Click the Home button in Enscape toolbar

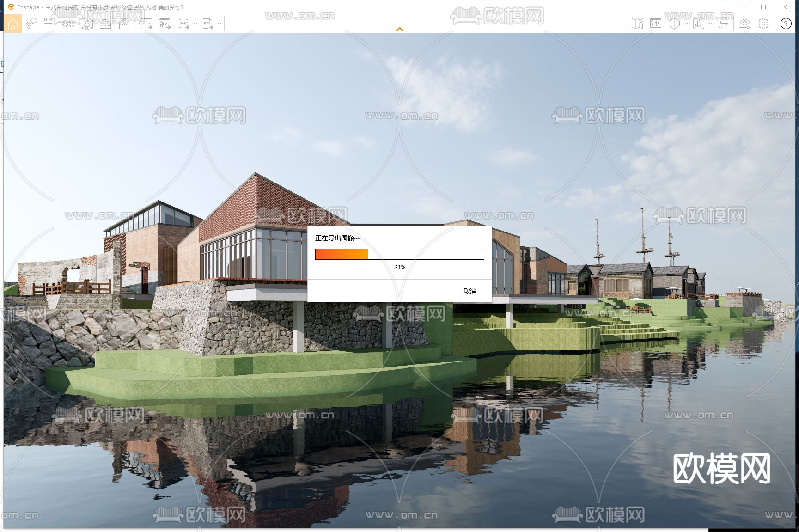(x=13, y=24)
